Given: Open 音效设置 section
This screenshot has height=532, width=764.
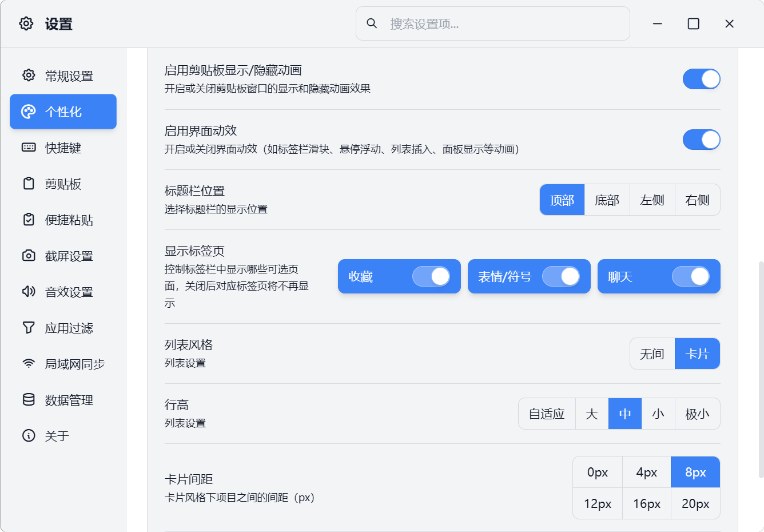Looking at the screenshot, I should (63, 292).
